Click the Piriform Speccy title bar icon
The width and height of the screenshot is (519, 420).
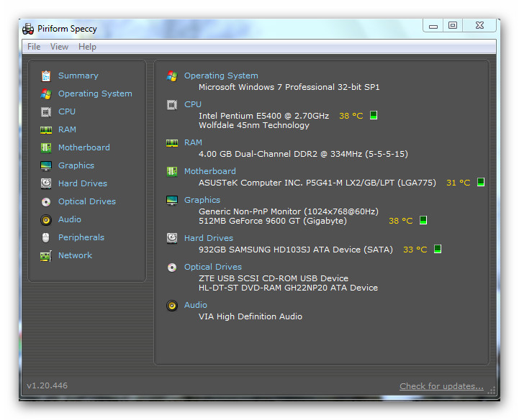pyautogui.click(x=28, y=29)
